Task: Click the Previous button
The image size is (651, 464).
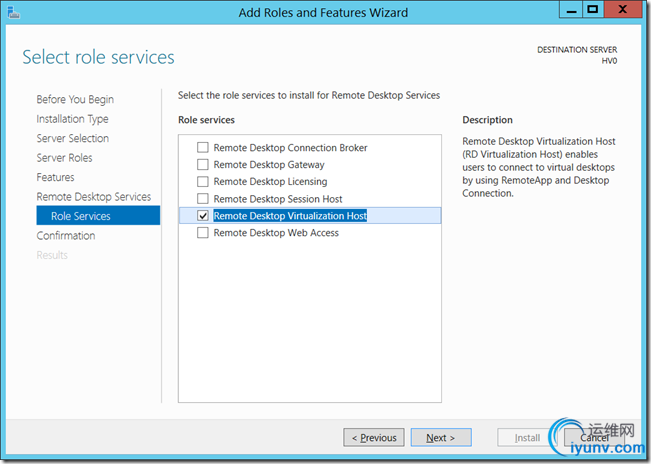Action: pos(374,438)
